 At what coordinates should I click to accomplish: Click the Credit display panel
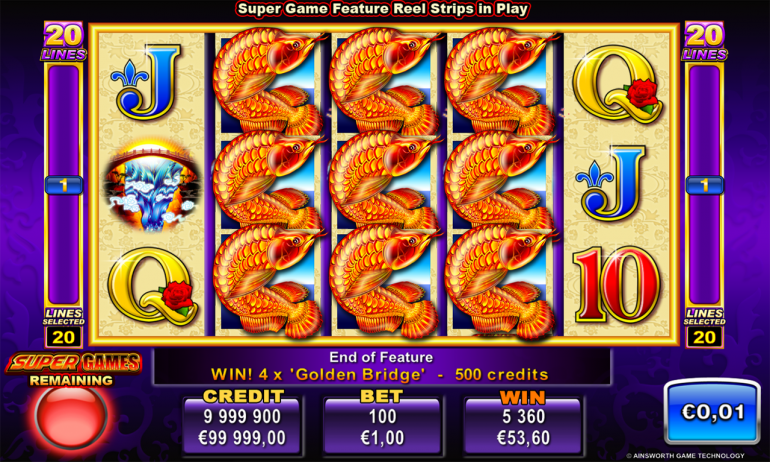tap(242, 426)
